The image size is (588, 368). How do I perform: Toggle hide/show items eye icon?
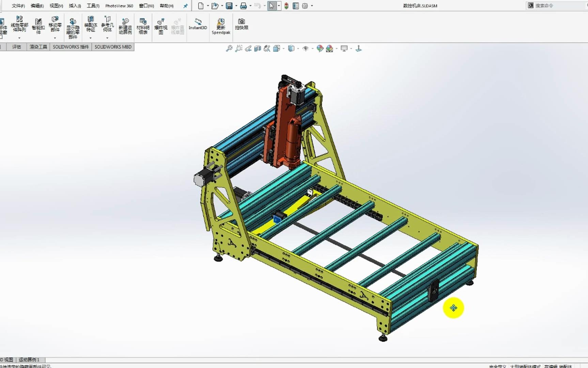point(306,48)
